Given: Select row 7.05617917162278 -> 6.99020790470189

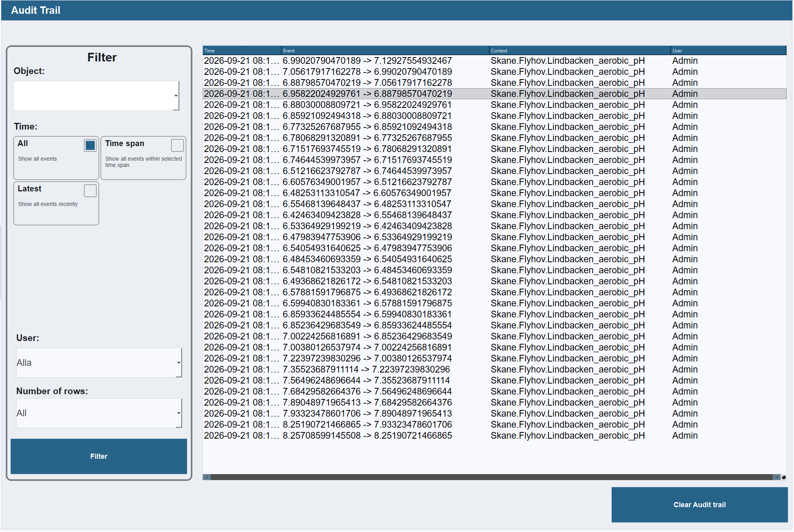Looking at the screenshot, I should pos(495,72).
